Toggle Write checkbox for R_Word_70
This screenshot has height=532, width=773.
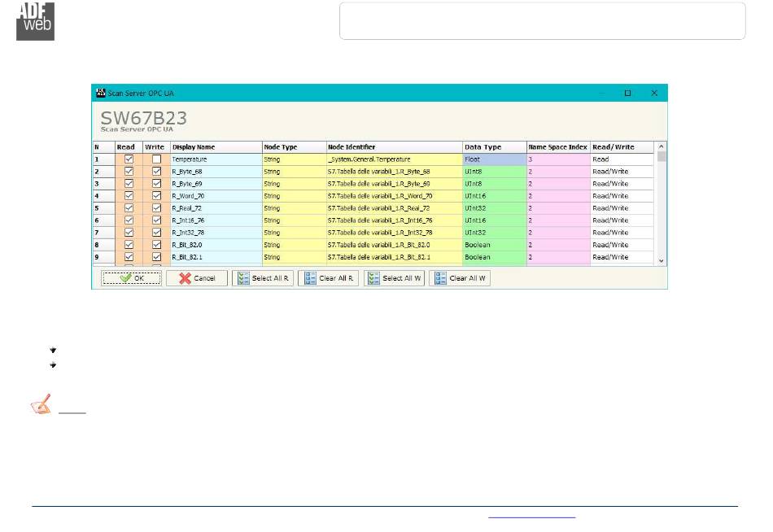(156, 196)
